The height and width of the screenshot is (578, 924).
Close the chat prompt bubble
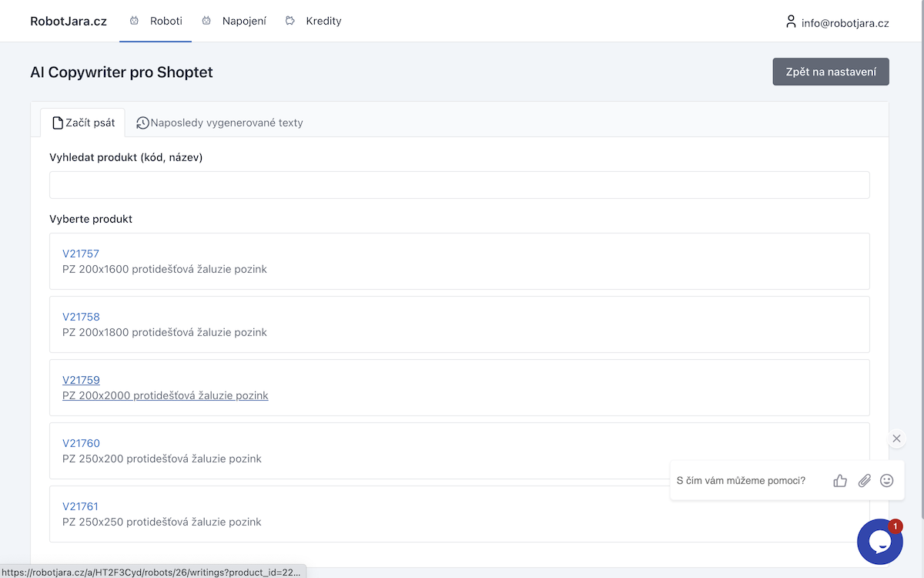coord(896,439)
